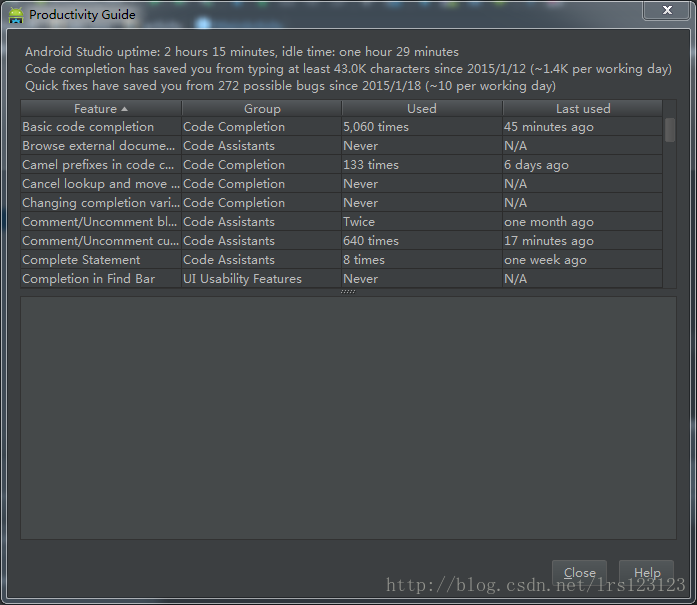Select the 'Cancel lookup and move ...' row
This screenshot has width=697, height=605.
(x=341, y=184)
